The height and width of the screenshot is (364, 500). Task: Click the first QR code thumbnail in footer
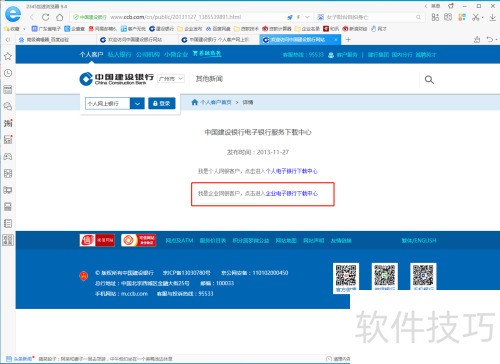coord(346,277)
